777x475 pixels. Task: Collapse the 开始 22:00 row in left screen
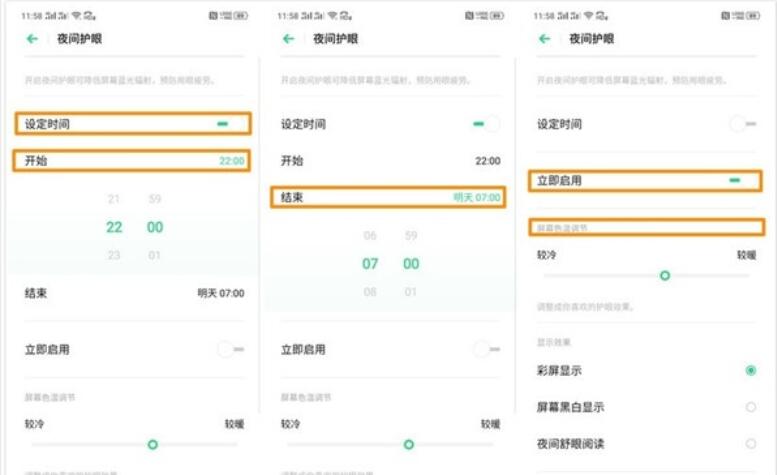click(x=132, y=161)
